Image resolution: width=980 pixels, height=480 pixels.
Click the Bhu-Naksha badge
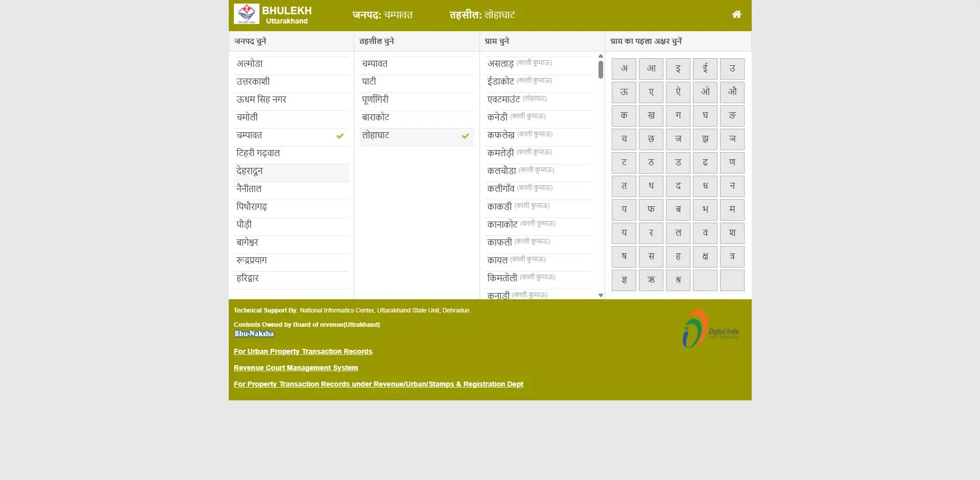(254, 334)
